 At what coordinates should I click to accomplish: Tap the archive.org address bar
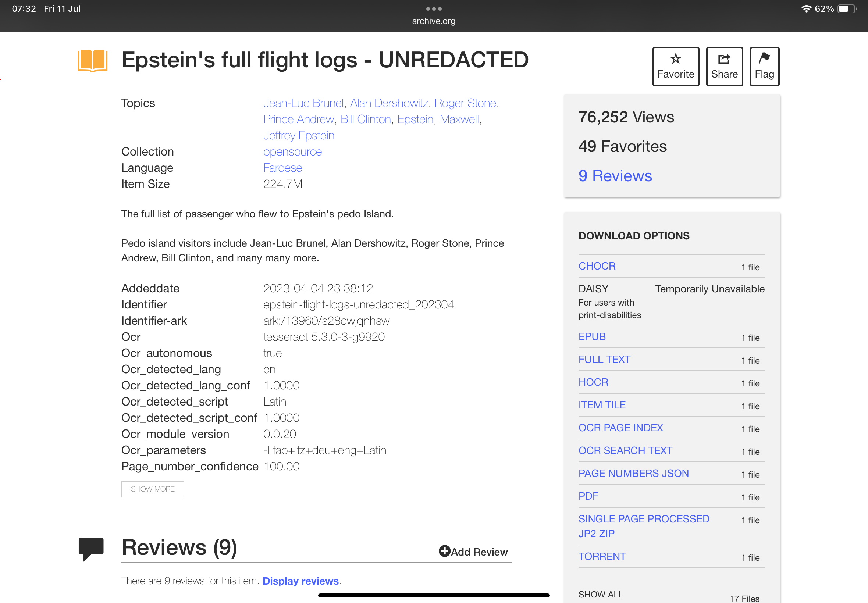click(x=434, y=21)
